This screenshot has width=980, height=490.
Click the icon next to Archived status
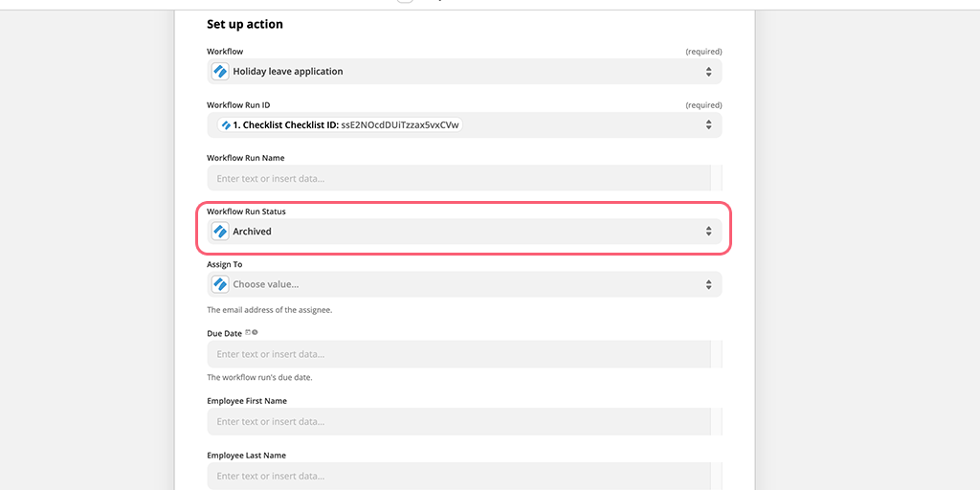(x=220, y=232)
